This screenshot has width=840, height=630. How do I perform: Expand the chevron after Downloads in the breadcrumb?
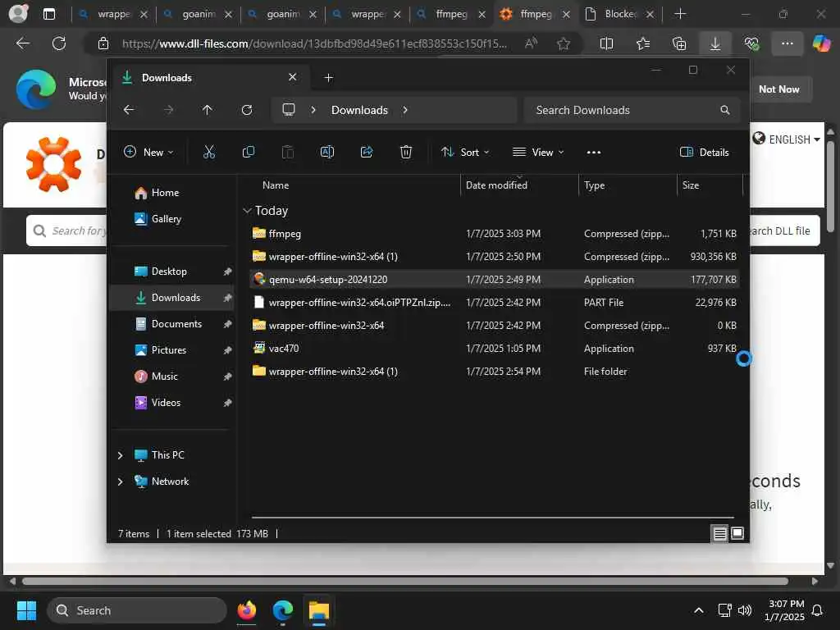(405, 110)
